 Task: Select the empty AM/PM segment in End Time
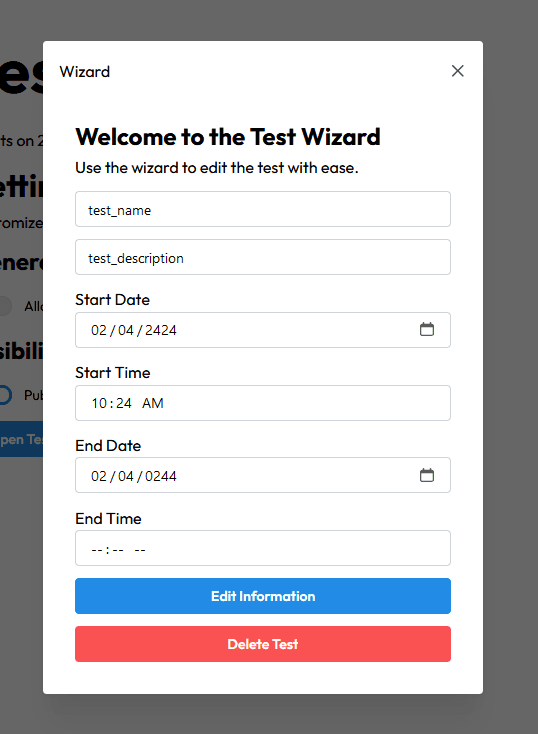click(140, 550)
